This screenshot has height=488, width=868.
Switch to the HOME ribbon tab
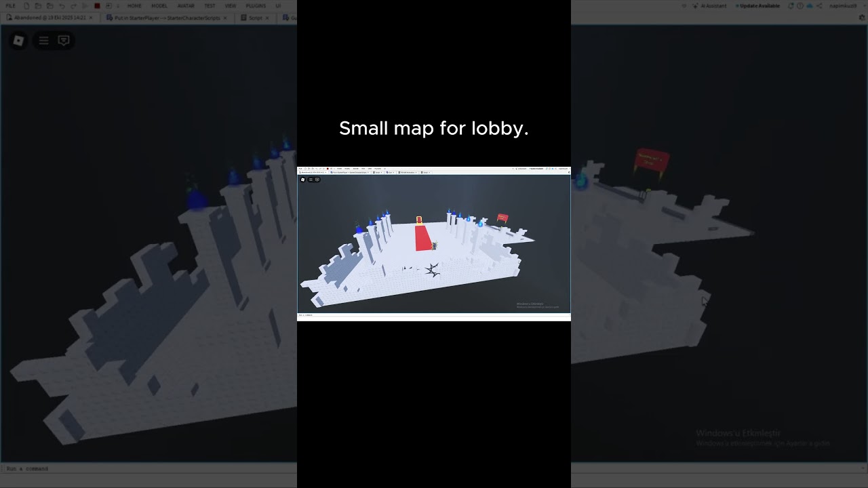[134, 5]
